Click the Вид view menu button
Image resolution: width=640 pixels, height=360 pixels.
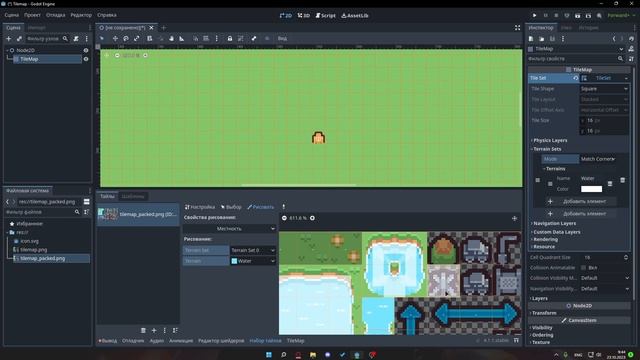pos(282,38)
